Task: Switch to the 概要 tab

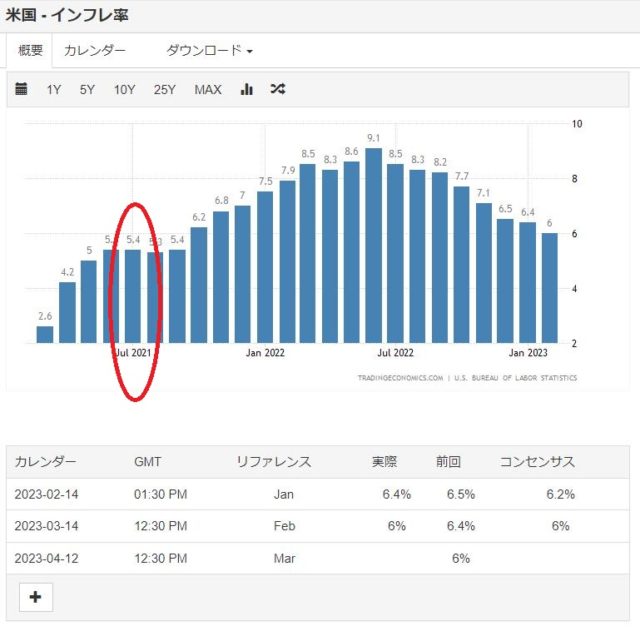Action: tap(30, 50)
